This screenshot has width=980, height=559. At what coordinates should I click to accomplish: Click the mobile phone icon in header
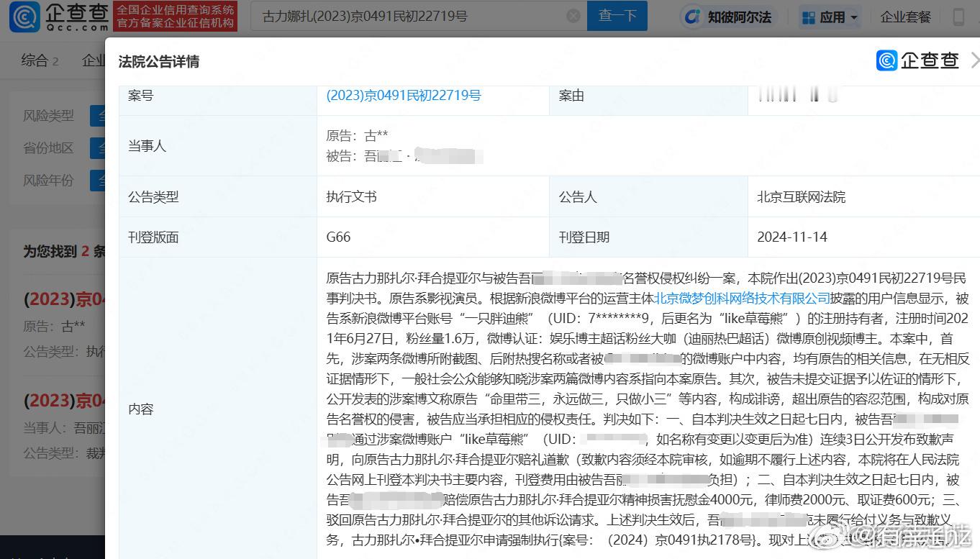(958, 17)
